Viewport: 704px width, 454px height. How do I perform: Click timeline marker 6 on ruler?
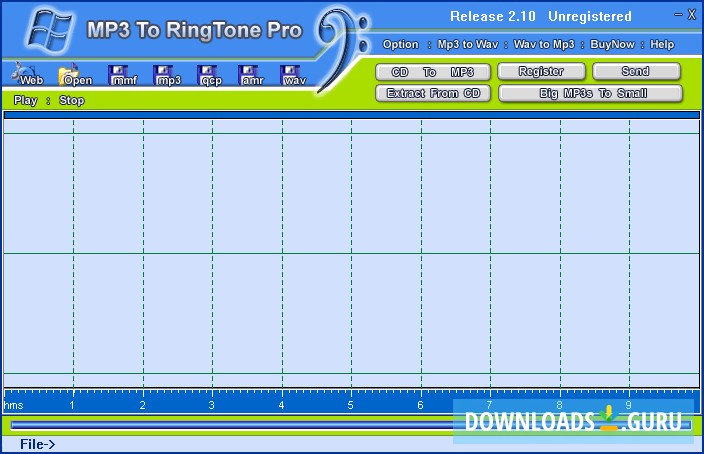420,405
